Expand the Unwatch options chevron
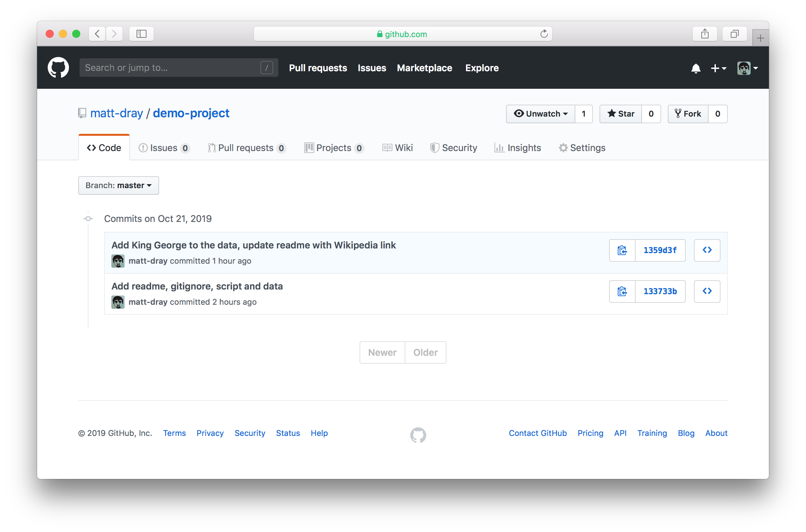The image size is (806, 532). 565,114
